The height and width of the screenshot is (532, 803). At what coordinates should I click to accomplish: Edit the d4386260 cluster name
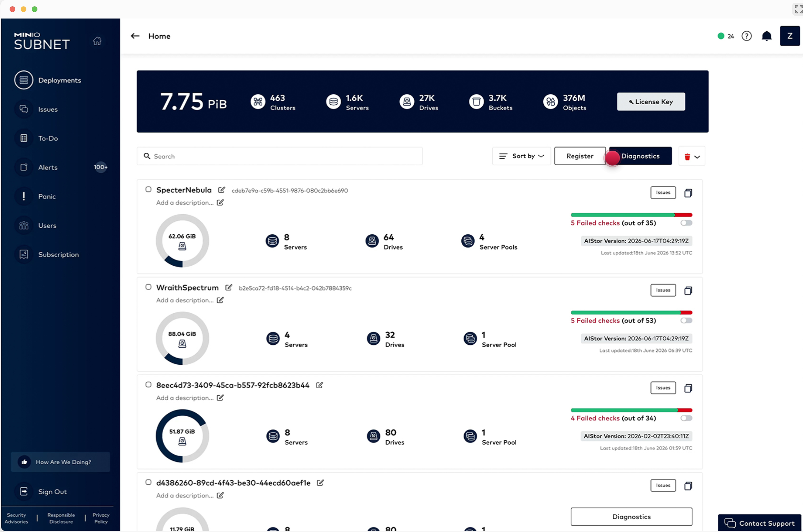click(x=320, y=483)
